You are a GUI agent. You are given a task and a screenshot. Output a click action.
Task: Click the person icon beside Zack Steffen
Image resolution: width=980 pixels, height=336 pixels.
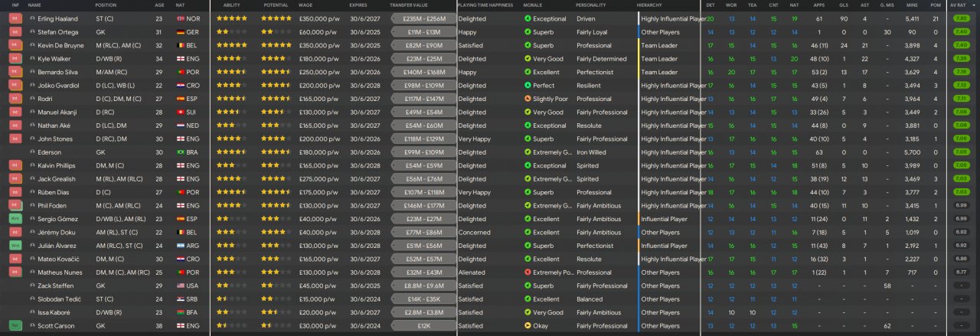pyautogui.click(x=32, y=285)
